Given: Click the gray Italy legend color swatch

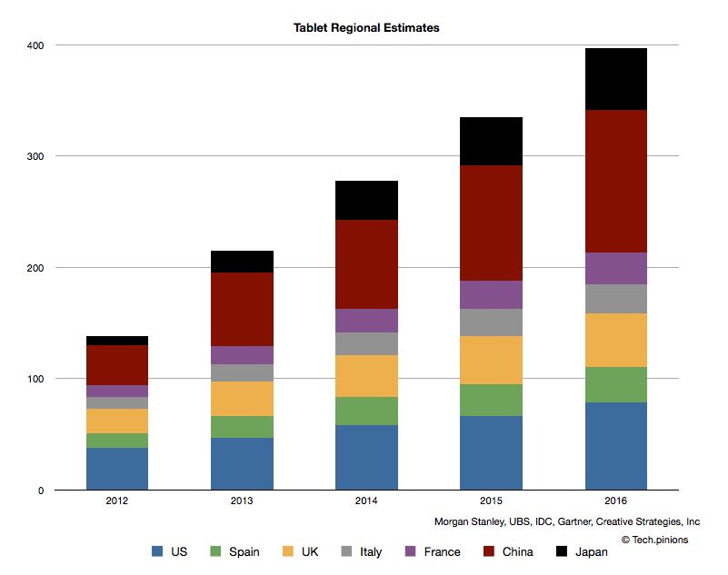Looking at the screenshot, I should point(346,550).
